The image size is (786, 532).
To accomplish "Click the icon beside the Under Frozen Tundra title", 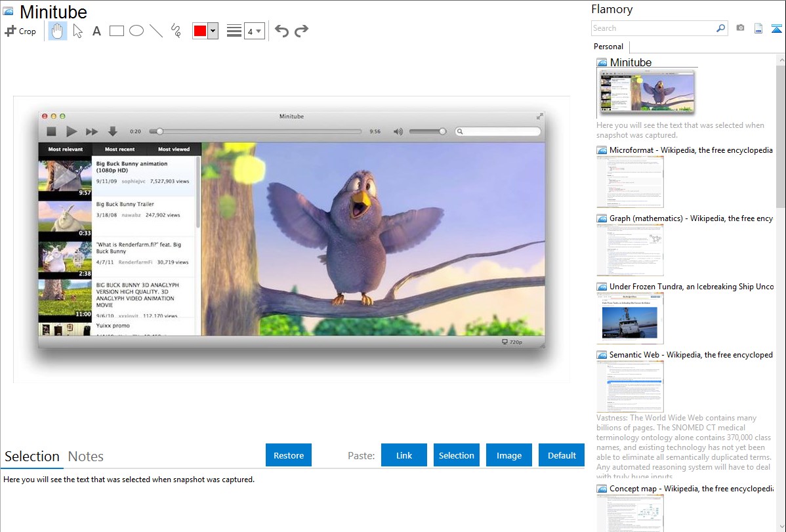I will click(602, 287).
